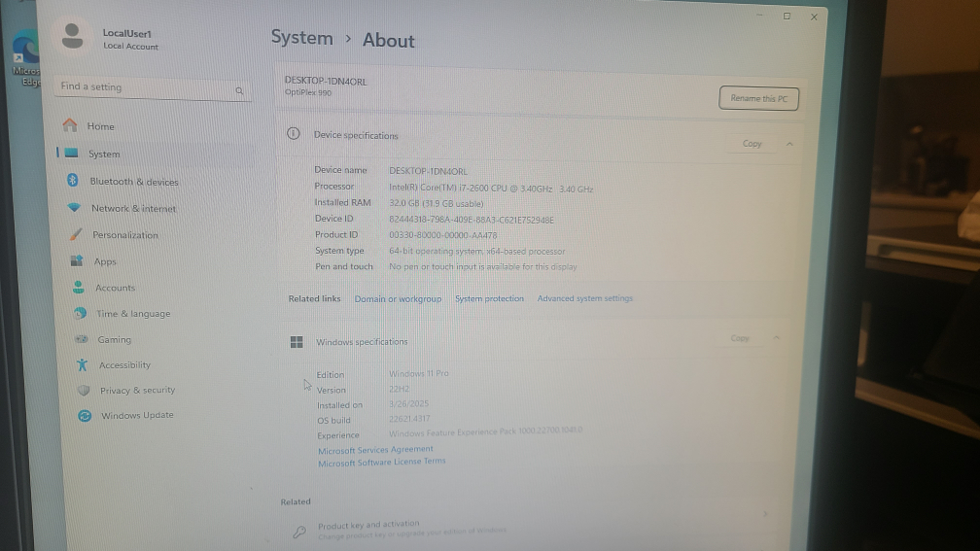This screenshot has height=551, width=980.
Task: Click the 'OptiPlex 990' model text
Action: coord(308,92)
